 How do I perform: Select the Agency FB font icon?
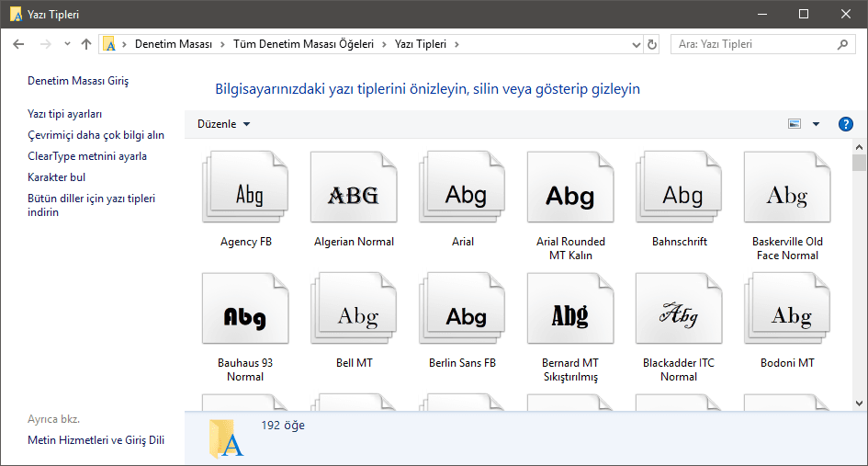coord(245,187)
